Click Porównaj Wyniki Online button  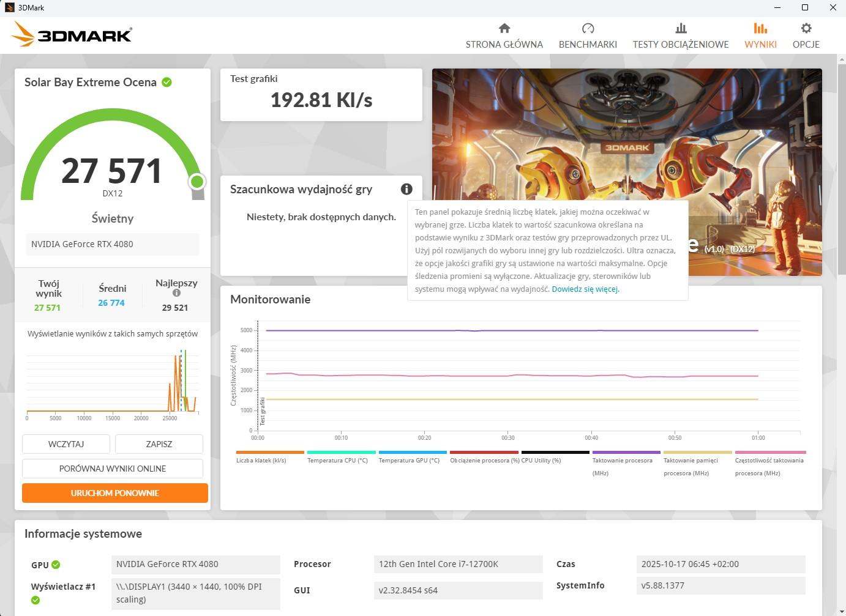click(113, 469)
